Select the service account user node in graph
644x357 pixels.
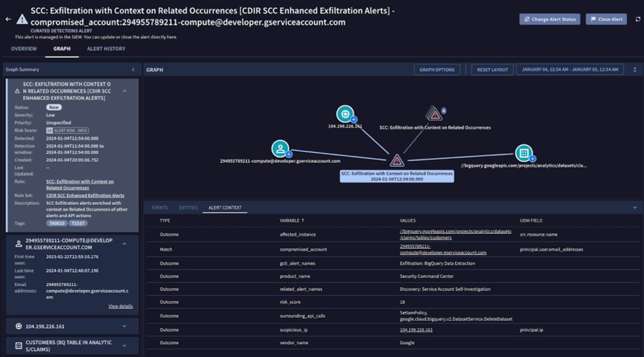pyautogui.click(x=280, y=148)
